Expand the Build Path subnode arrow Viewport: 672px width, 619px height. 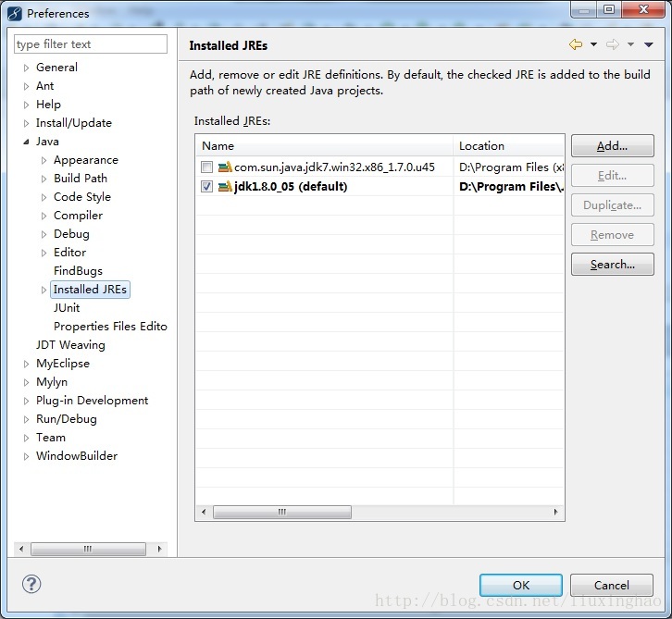coord(44,179)
